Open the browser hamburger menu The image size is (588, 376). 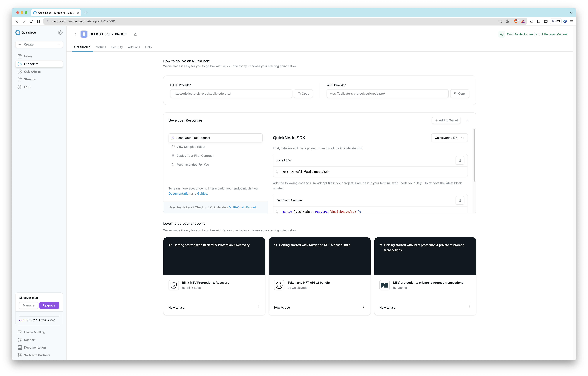coord(571,21)
